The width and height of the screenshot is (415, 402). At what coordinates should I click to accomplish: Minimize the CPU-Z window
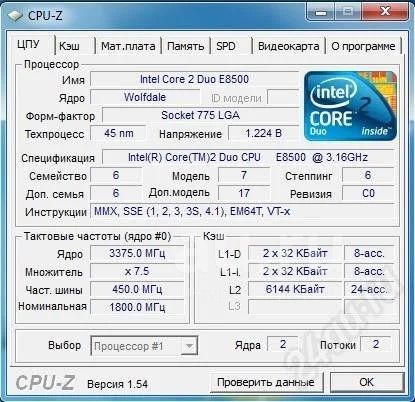[321, 13]
